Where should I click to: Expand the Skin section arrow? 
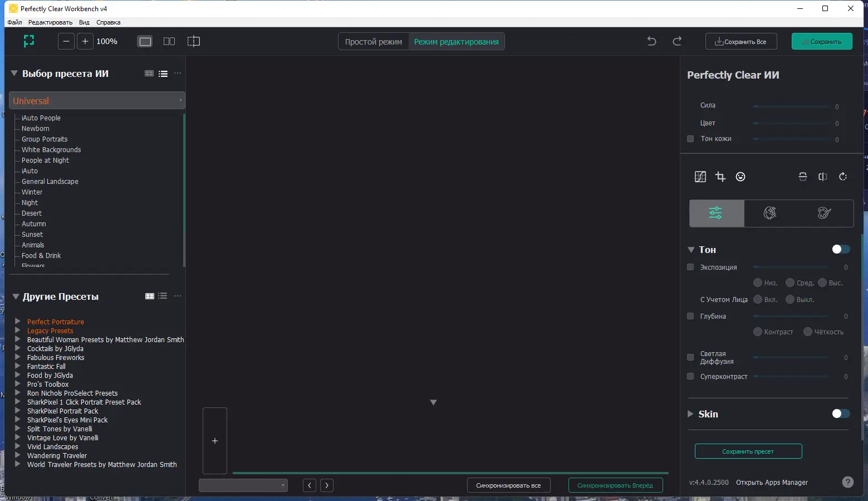pyautogui.click(x=690, y=414)
